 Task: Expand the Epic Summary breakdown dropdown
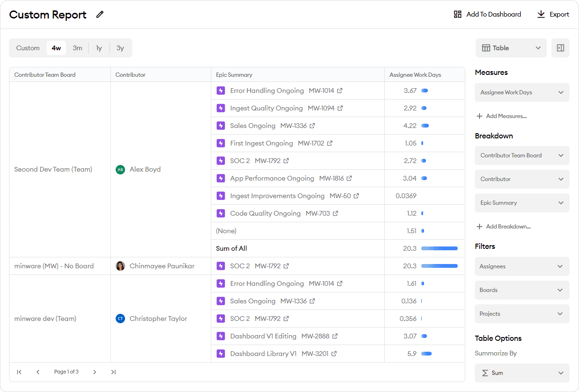(x=522, y=203)
